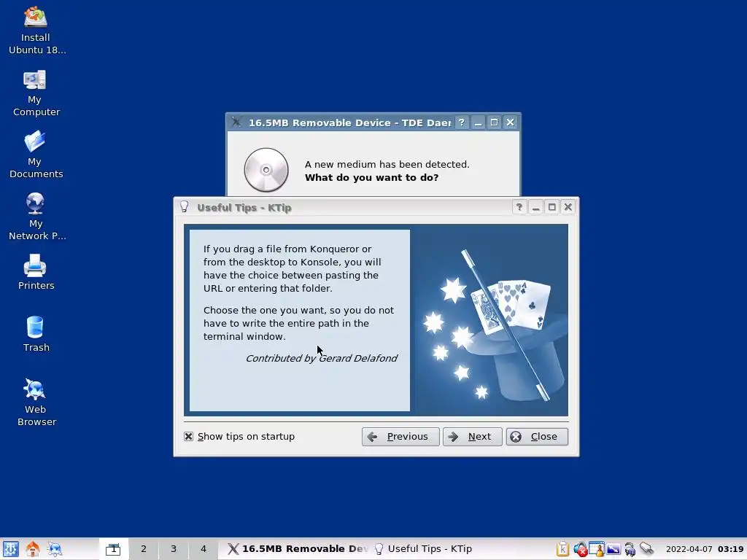Click the KTip lightbulb window menu icon
Image resolution: width=747 pixels, height=560 pixels.
coord(185,207)
